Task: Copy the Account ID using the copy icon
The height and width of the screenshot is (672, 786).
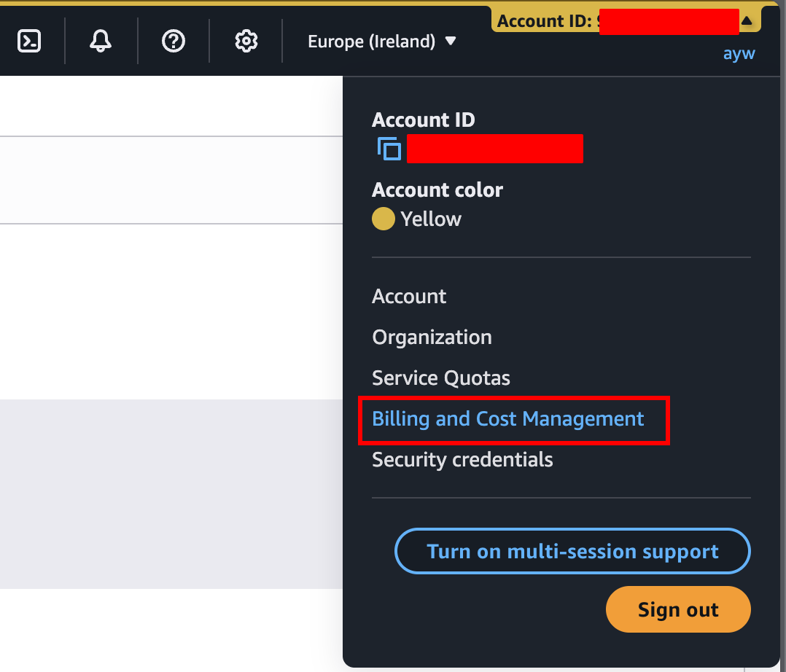Action: point(389,149)
